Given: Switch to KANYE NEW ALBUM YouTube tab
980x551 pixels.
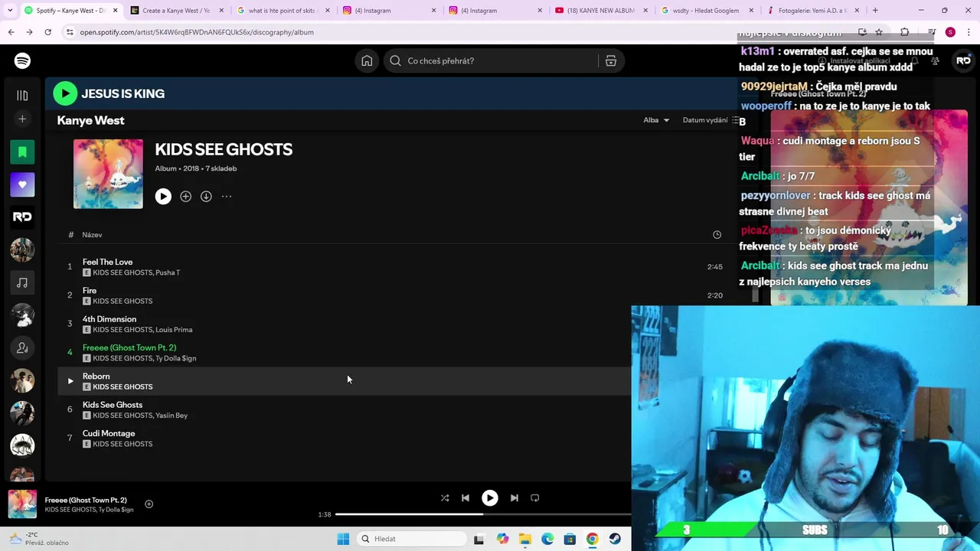Looking at the screenshot, I should 600,11.
